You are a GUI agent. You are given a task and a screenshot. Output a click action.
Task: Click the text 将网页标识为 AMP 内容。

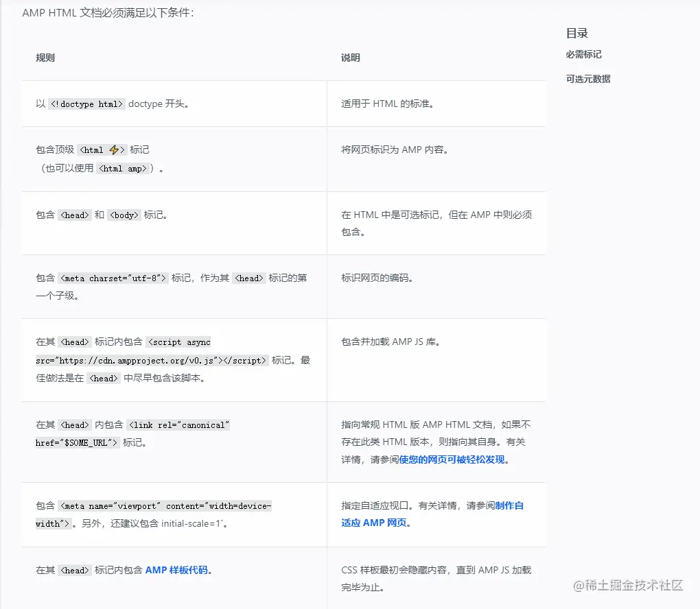(395, 150)
